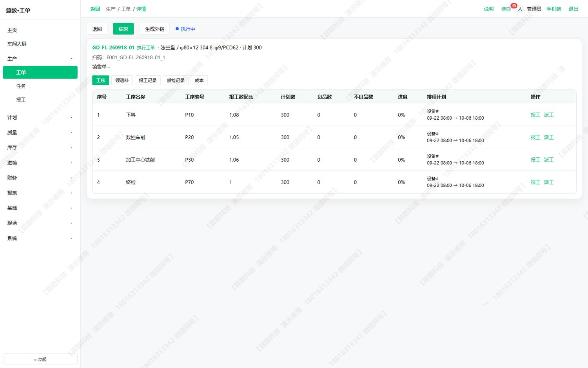The height and width of the screenshot is (368, 588).
Task: Switch to the 报工记录 tab
Action: tap(148, 80)
